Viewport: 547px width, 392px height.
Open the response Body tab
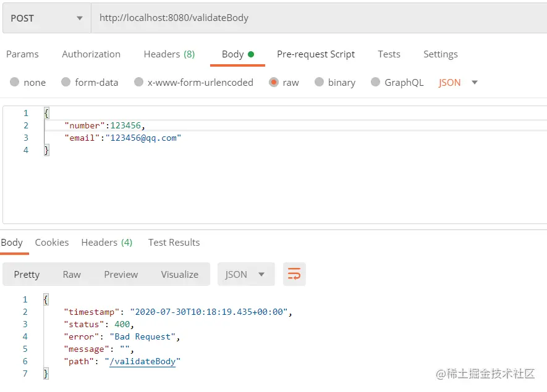tap(12, 243)
